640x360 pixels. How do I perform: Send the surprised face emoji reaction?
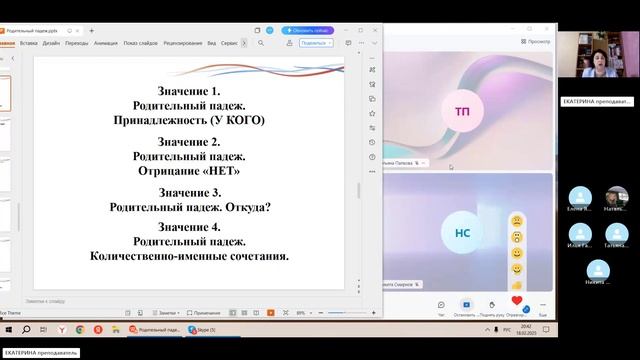[x=517, y=238]
